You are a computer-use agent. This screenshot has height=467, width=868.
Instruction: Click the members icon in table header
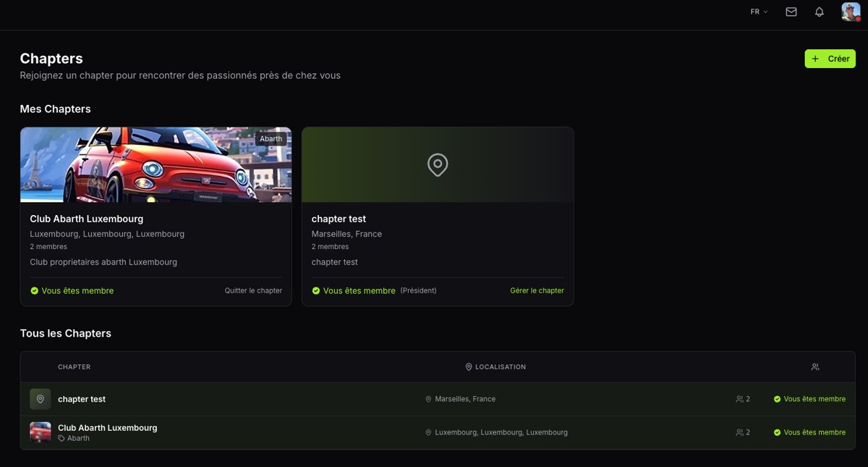[x=815, y=367]
